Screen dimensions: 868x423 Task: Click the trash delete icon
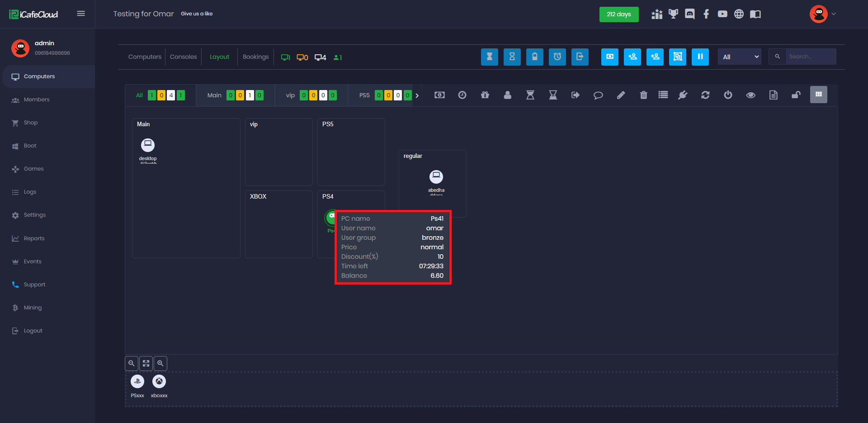[643, 95]
